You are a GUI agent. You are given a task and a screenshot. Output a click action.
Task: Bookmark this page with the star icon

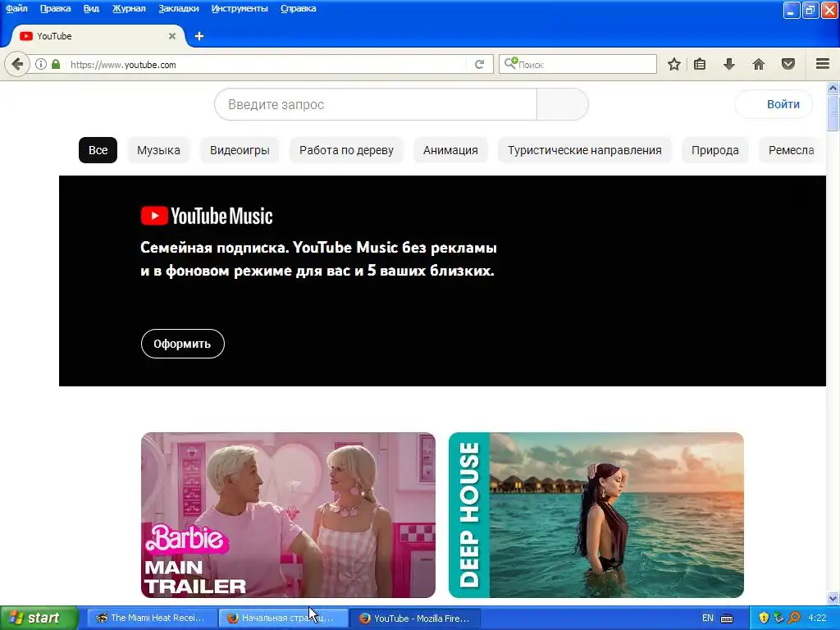click(x=674, y=64)
